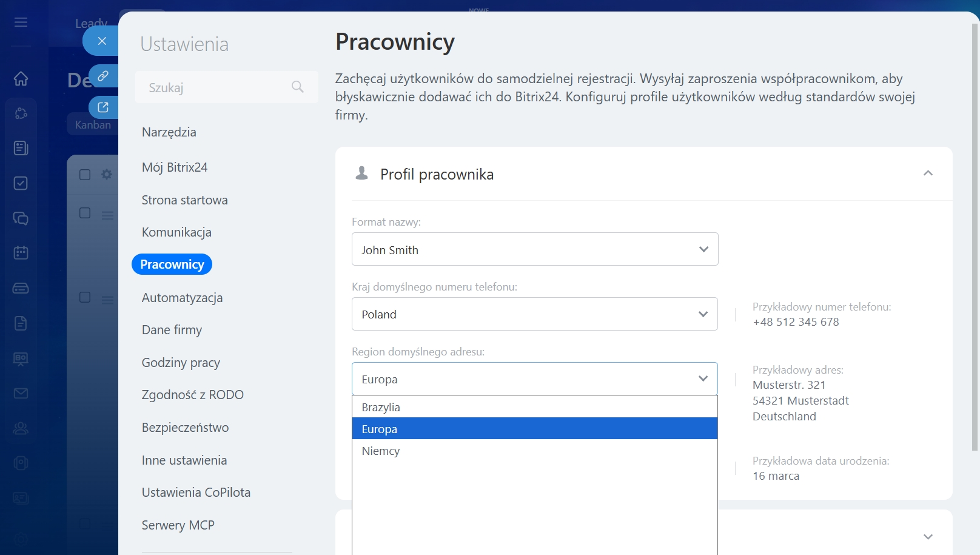Viewport: 980px width, 555px height.
Task: Click the home icon in left sidebar
Action: tap(21, 78)
